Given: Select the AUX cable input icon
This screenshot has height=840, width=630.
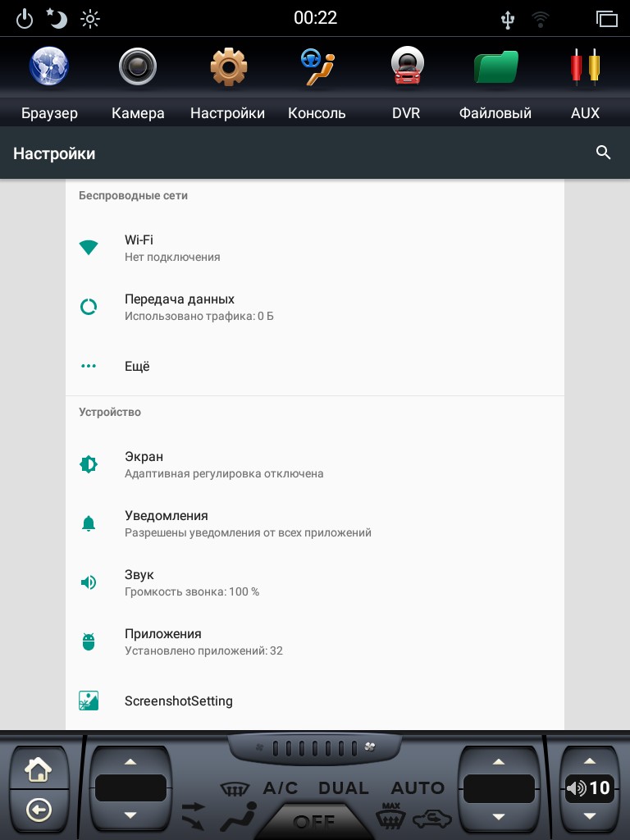Looking at the screenshot, I should (585, 66).
